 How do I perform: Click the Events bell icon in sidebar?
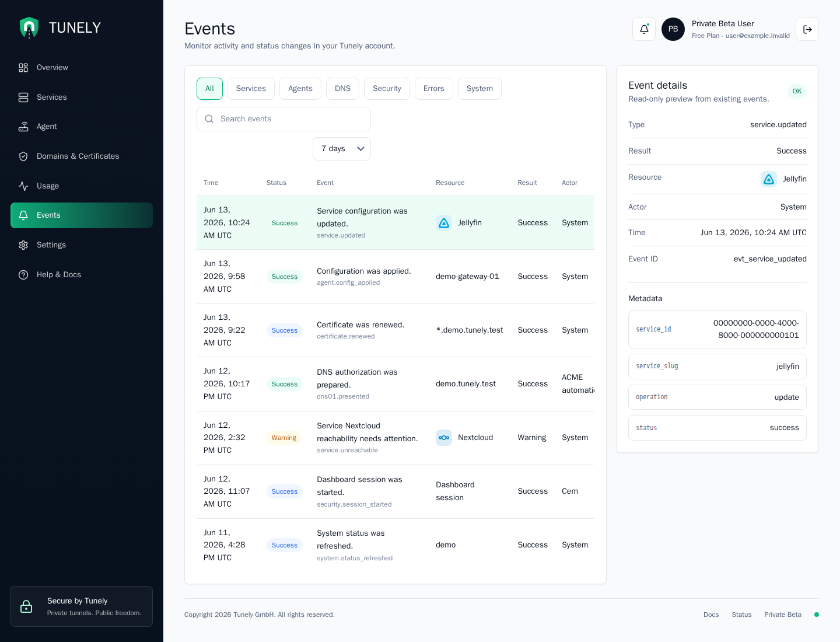pos(23,215)
